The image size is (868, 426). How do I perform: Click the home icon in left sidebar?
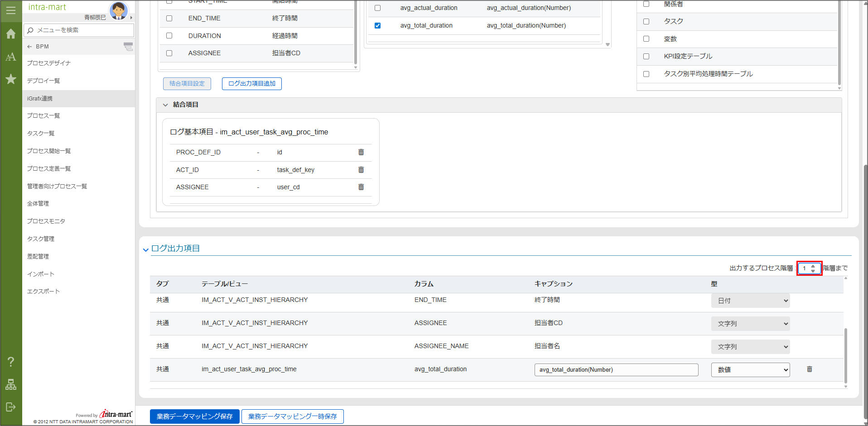tap(11, 34)
